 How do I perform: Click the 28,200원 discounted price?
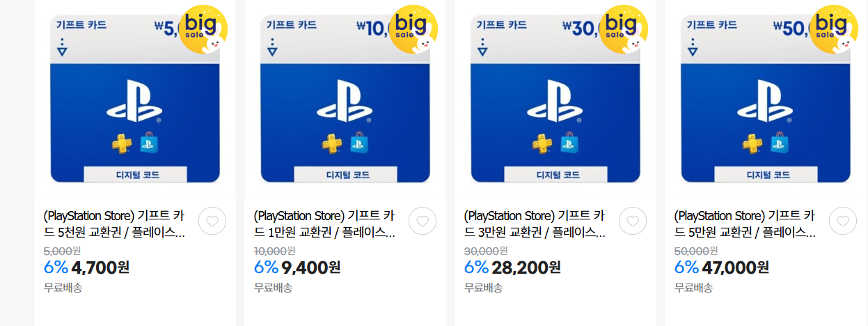[x=526, y=267]
